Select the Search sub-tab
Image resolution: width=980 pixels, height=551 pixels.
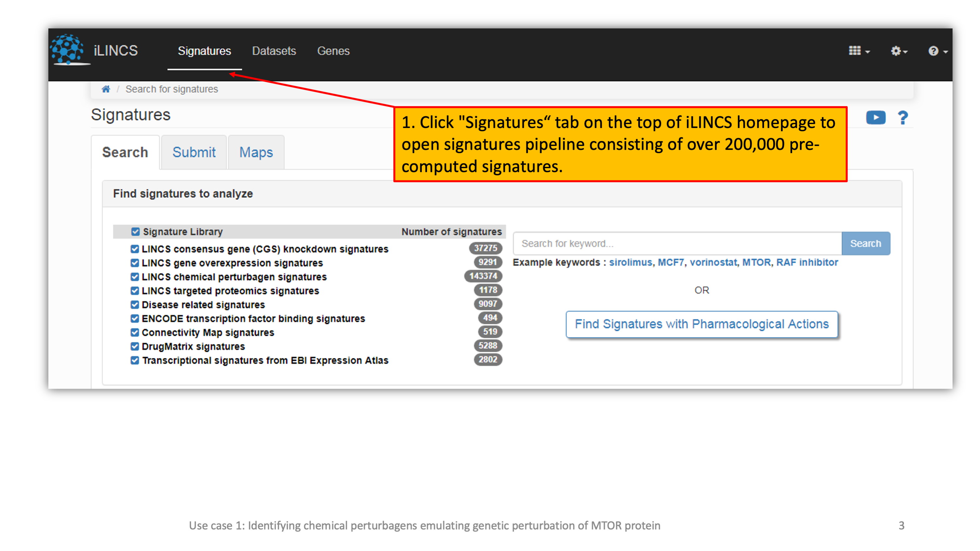coord(125,152)
